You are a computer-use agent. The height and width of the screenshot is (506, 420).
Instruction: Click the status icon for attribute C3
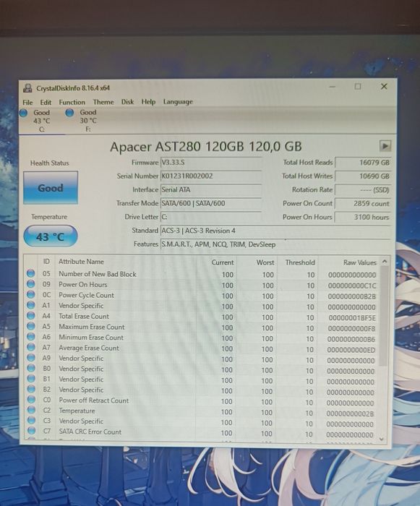(31, 421)
